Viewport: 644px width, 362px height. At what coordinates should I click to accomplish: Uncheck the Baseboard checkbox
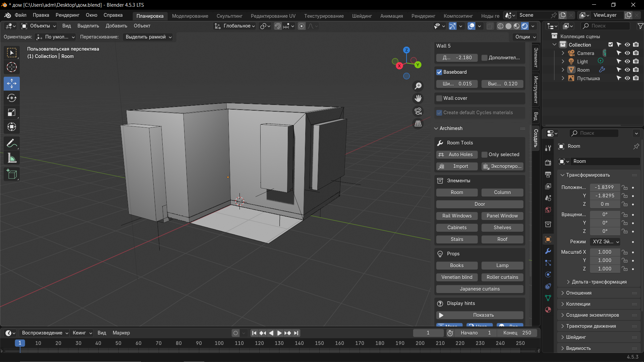pyautogui.click(x=439, y=72)
